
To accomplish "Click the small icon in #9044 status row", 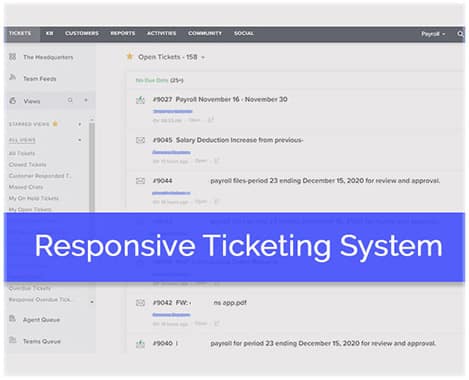I will tap(216, 201).
